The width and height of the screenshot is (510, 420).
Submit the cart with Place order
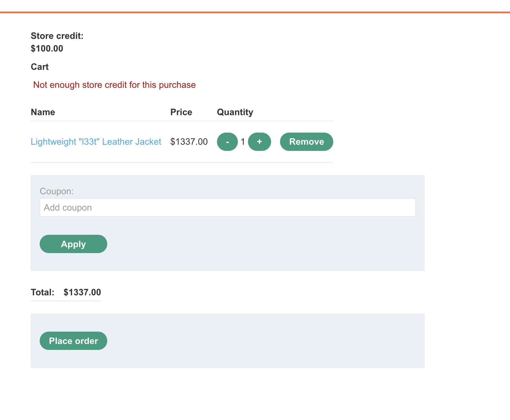pos(73,341)
